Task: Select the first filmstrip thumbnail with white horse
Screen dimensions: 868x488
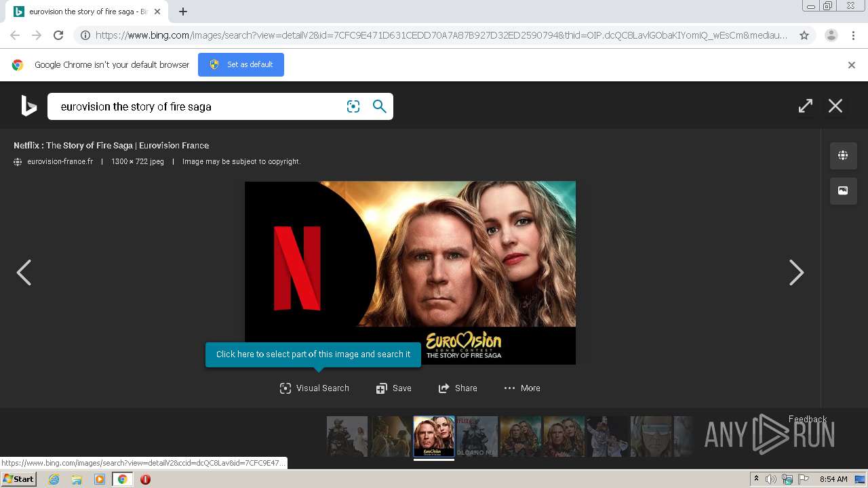Action: pyautogui.click(x=347, y=436)
